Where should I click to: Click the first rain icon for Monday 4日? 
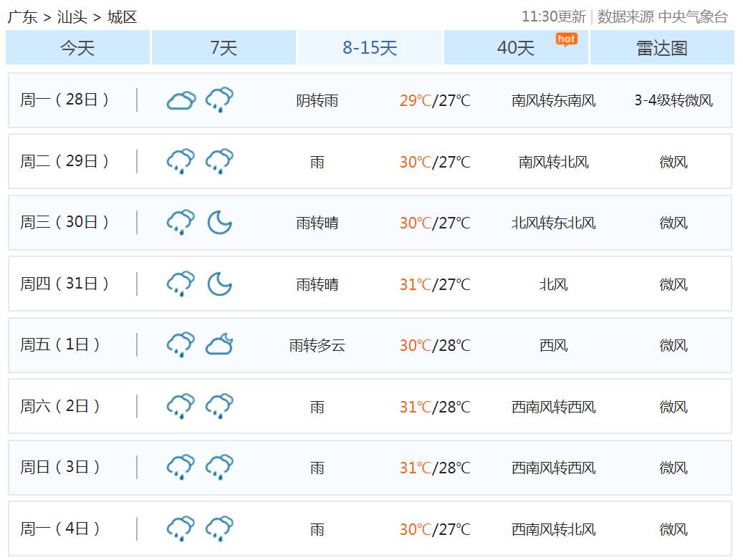[x=181, y=529]
